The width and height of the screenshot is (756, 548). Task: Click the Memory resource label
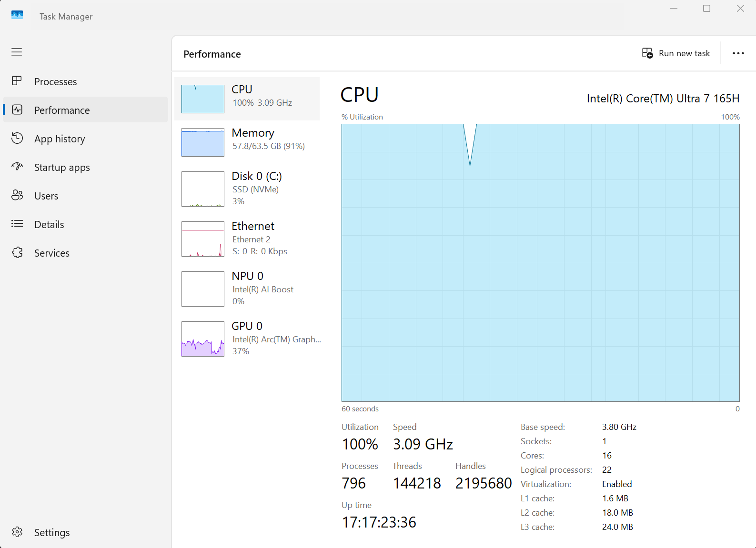click(253, 133)
